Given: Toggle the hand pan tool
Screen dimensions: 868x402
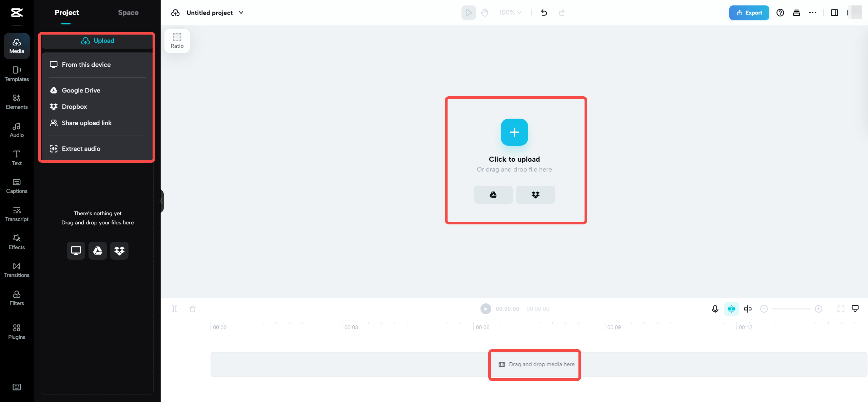Looking at the screenshot, I should (485, 13).
